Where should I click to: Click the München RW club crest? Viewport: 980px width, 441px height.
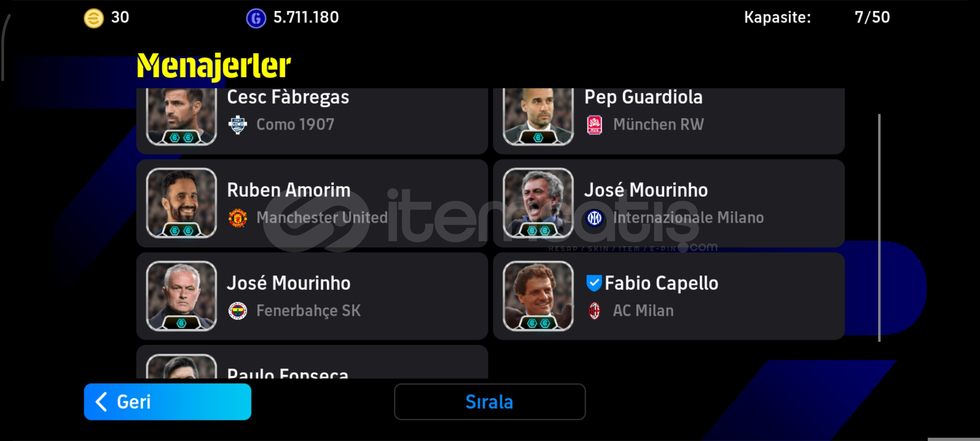595,125
